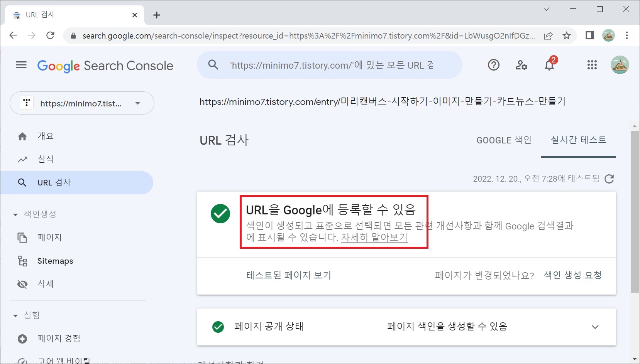Click the URL검사 page heading

[x=224, y=140]
